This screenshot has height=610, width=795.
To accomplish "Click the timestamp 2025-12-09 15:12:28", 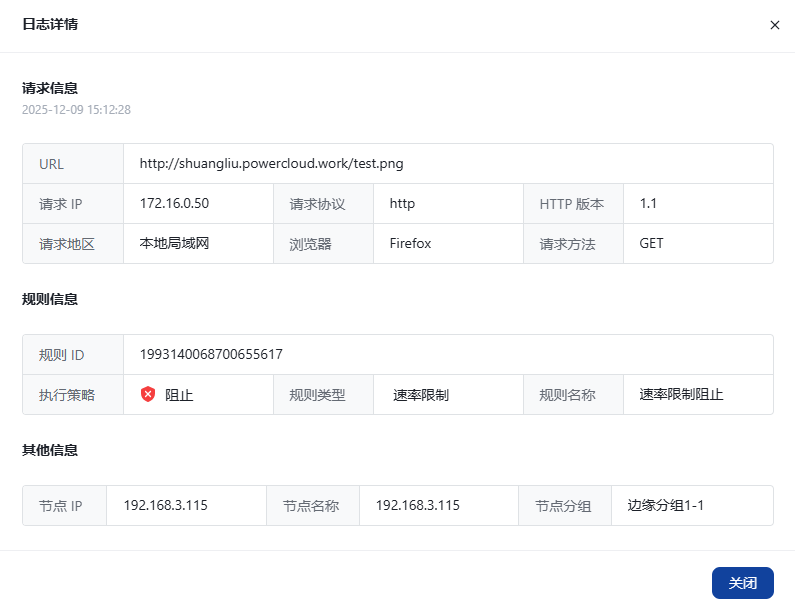I will pos(77,109).
